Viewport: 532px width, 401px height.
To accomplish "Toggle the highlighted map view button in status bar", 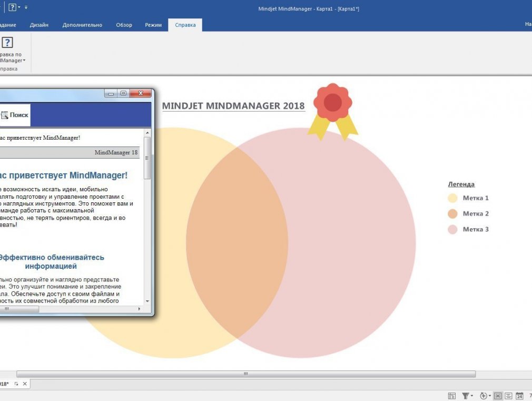I will tap(498, 396).
